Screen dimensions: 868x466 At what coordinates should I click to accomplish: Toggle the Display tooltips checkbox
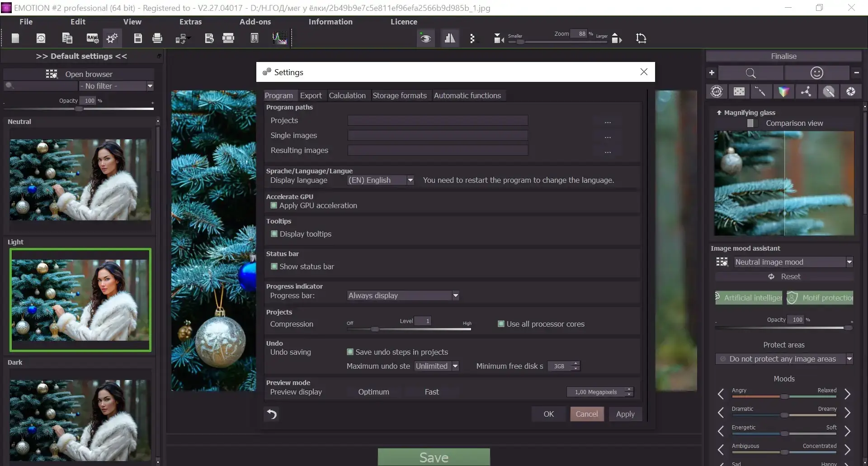(x=274, y=234)
